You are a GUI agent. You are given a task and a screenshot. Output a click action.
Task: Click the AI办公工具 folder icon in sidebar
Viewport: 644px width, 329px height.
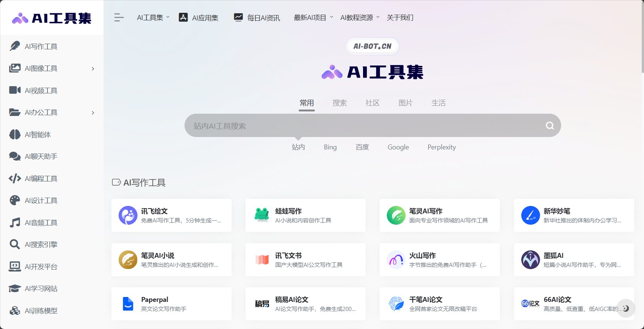click(x=15, y=112)
